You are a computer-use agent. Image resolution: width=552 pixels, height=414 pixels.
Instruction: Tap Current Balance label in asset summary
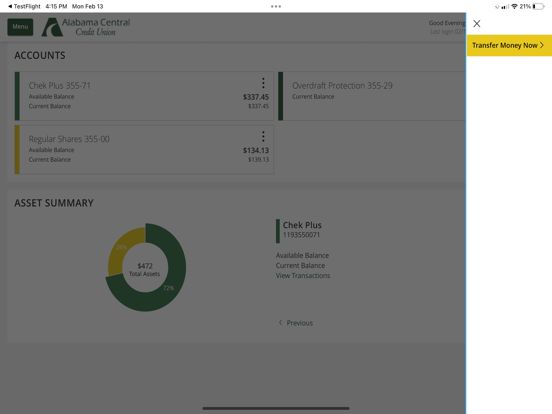click(x=300, y=266)
